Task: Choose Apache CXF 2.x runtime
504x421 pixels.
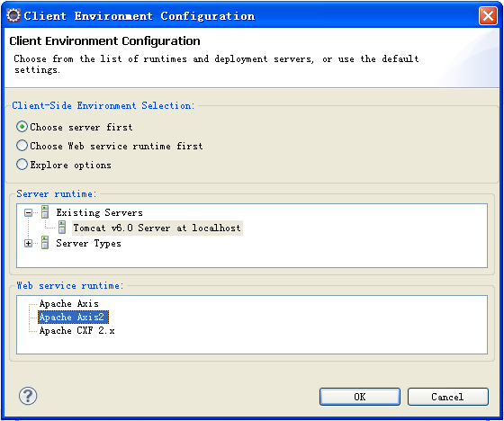Action: pos(76,331)
